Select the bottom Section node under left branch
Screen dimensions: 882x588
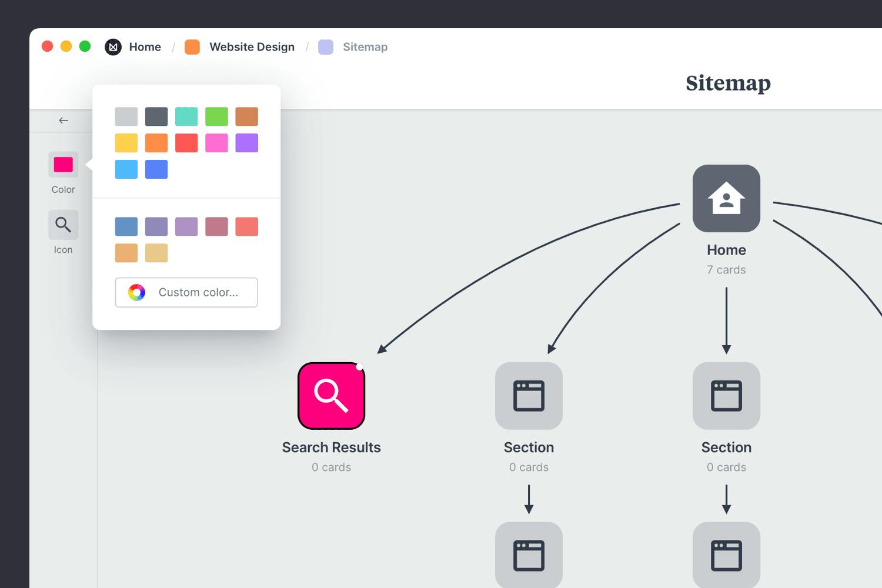529,555
